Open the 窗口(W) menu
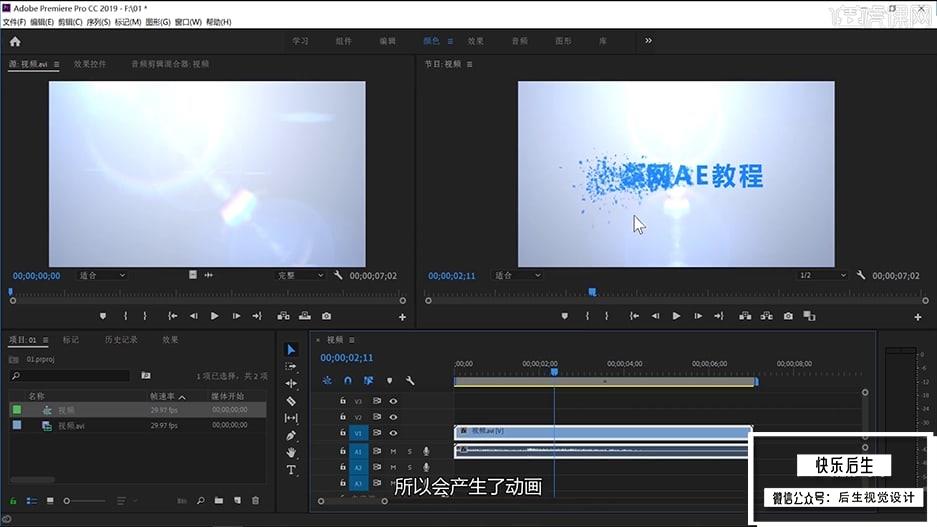 coord(188,22)
